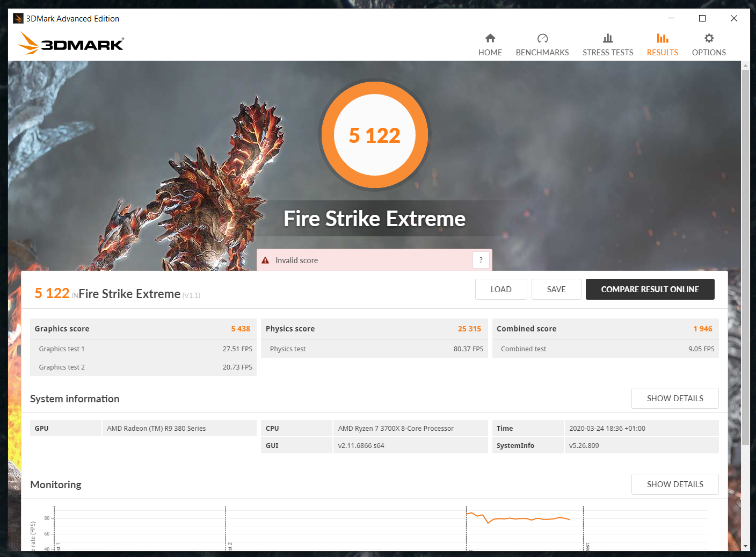Viewport: 756px width, 557px height.
Task: Click the Benchmarks gauge icon
Action: (542, 38)
